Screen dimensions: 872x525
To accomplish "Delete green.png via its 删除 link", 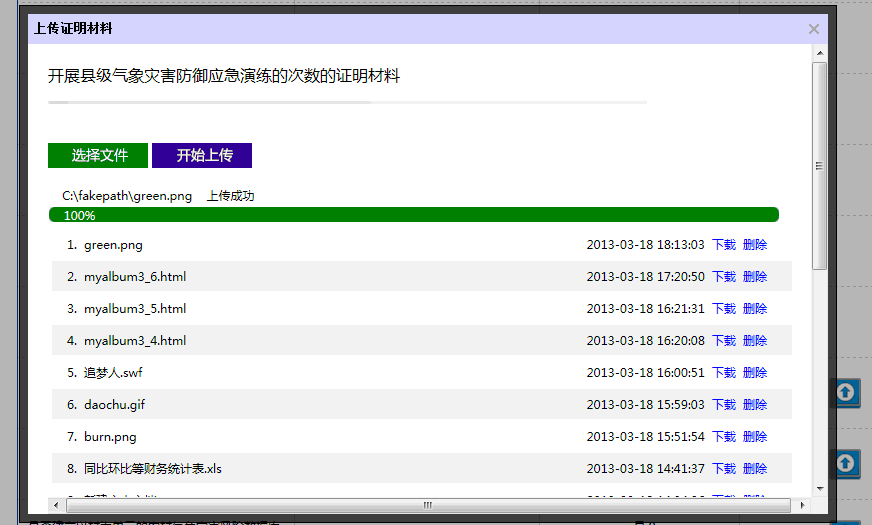I will [755, 245].
